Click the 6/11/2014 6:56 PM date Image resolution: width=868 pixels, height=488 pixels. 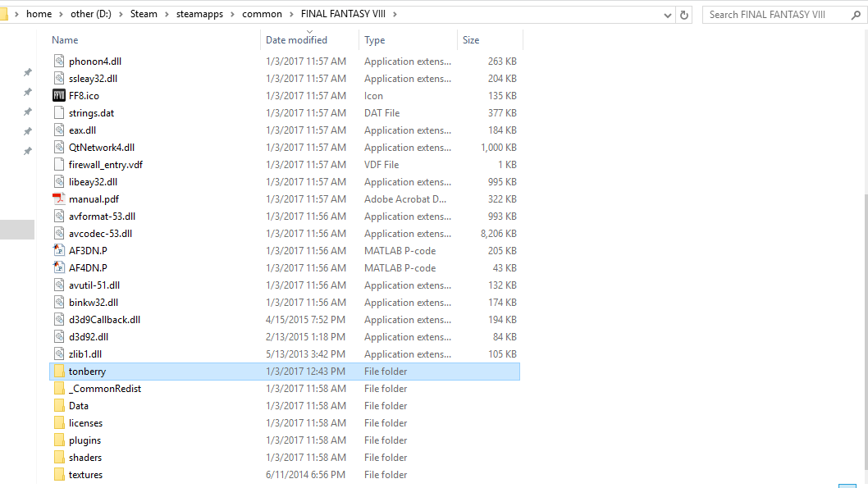pos(305,475)
